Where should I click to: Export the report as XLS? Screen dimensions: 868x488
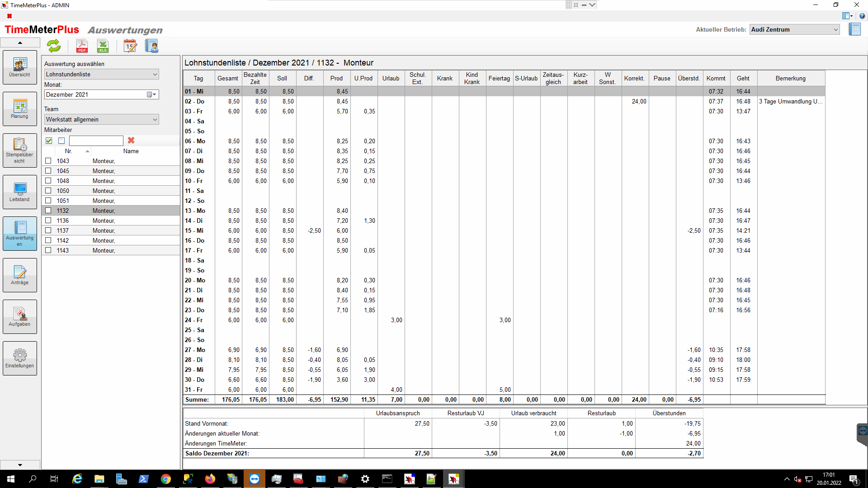tap(103, 46)
